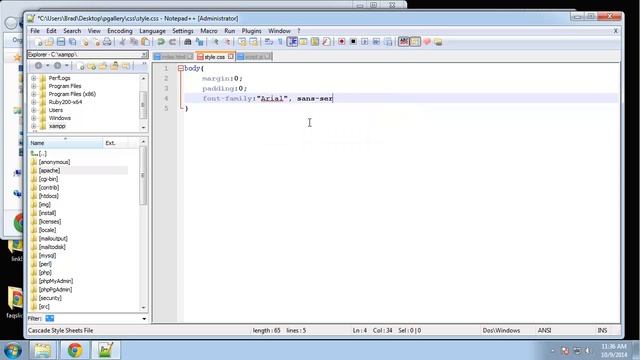Switch to the style.css tab
The image size is (640, 360).
pos(214,57)
